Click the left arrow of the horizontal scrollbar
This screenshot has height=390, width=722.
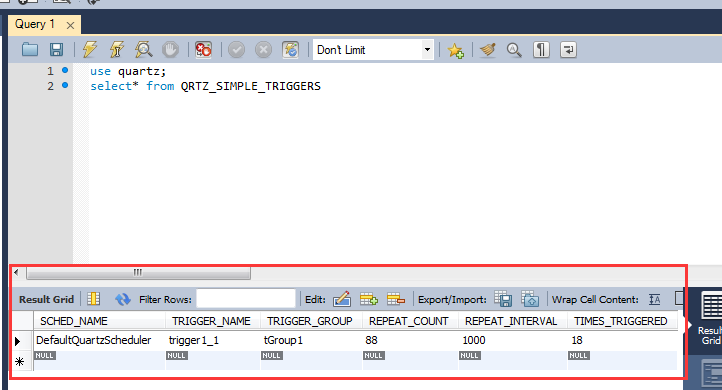click(16, 273)
